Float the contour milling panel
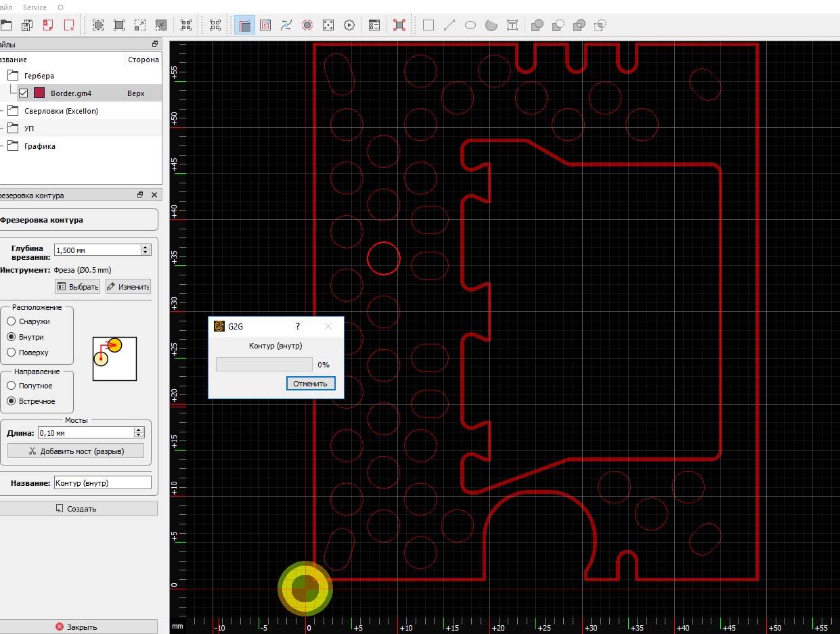Image resolution: width=840 pixels, height=634 pixels. [140, 195]
